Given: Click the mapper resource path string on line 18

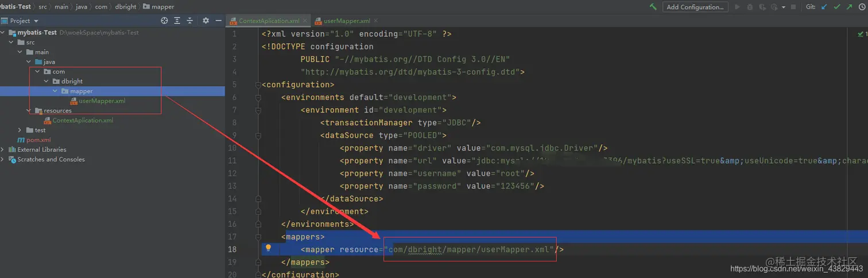Looking at the screenshot, I should [470, 249].
